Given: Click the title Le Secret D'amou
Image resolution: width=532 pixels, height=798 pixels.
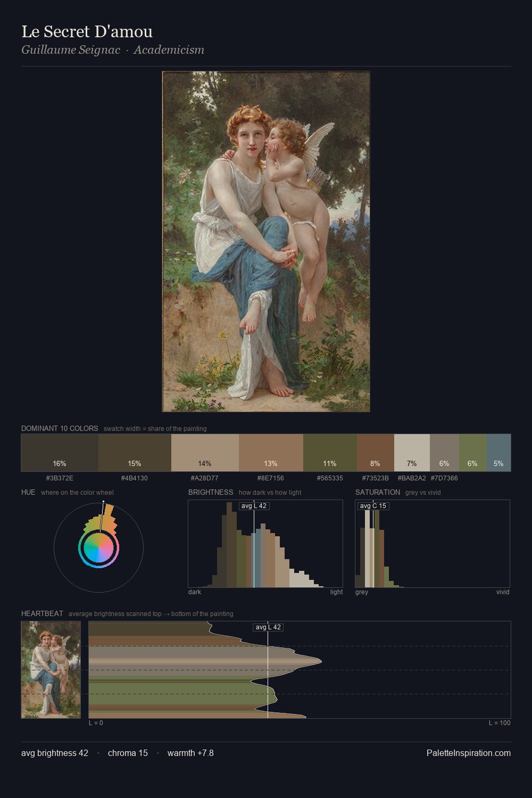Looking at the screenshot, I should pos(87,31).
